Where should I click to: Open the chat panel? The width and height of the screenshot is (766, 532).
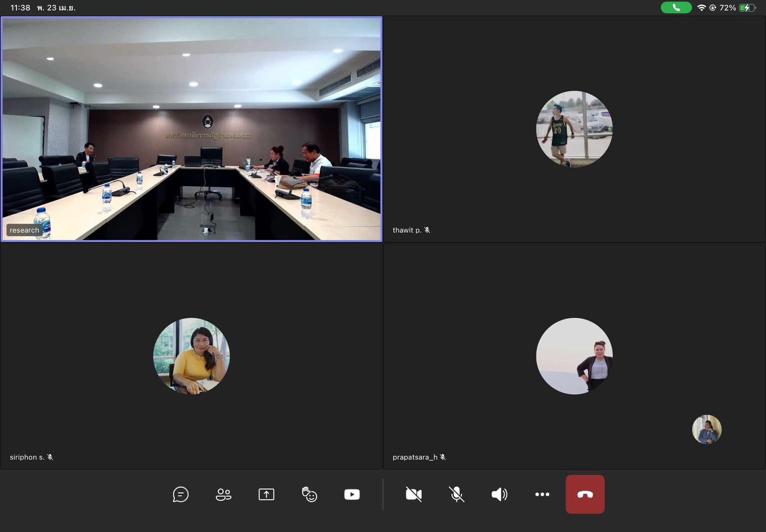pyautogui.click(x=180, y=494)
